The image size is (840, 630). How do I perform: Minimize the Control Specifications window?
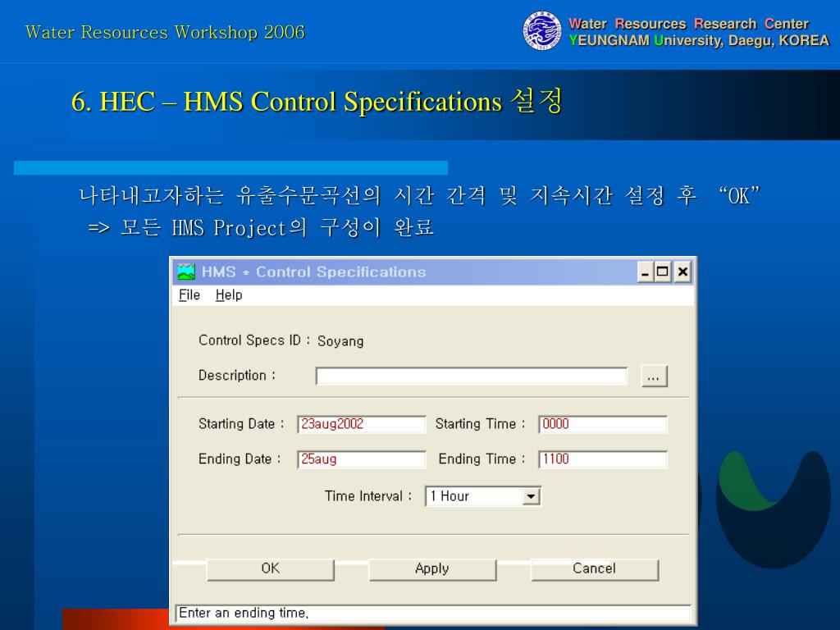pyautogui.click(x=646, y=272)
